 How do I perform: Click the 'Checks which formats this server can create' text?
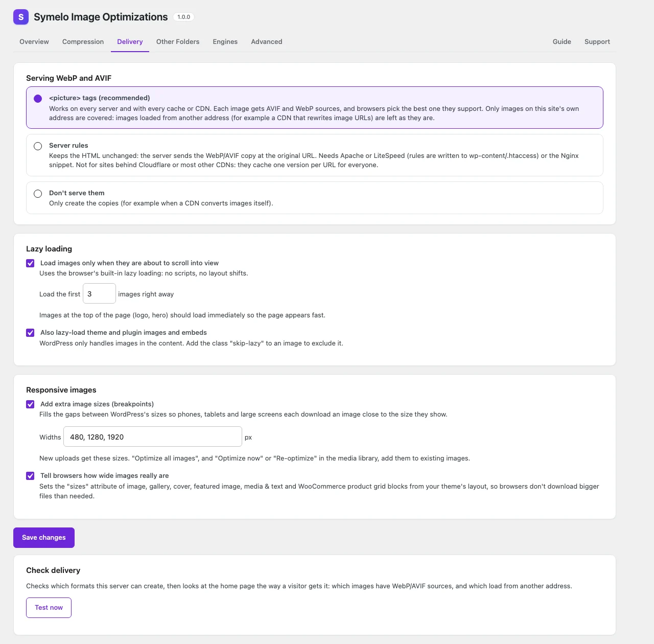click(299, 586)
